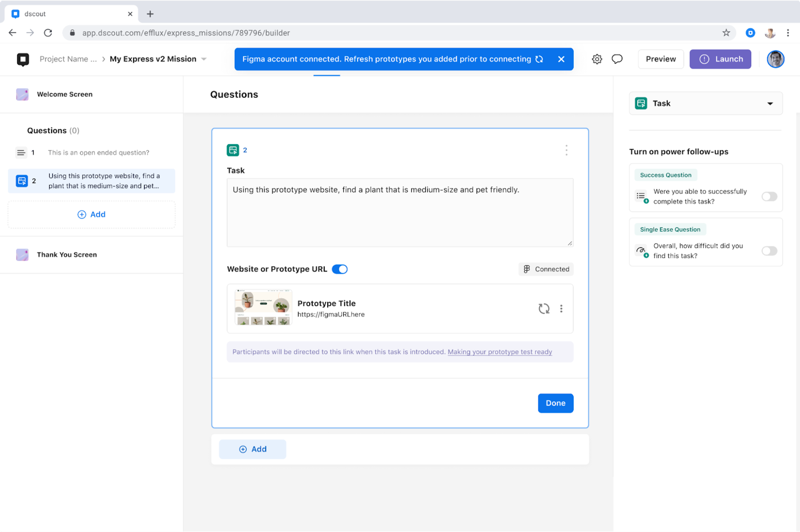The image size is (800, 532).
Task: Click the Launch button
Action: (720, 59)
